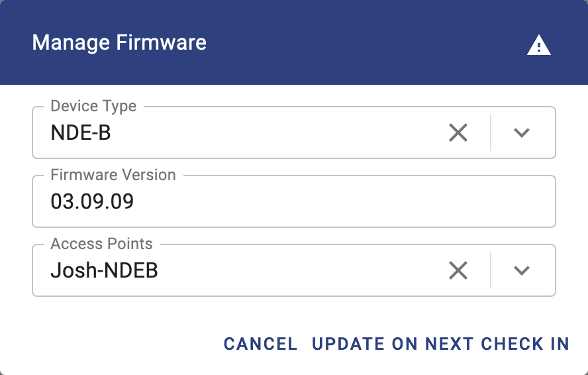Click the CANCEL button
The height and width of the screenshot is (375, 588).
[x=260, y=344]
